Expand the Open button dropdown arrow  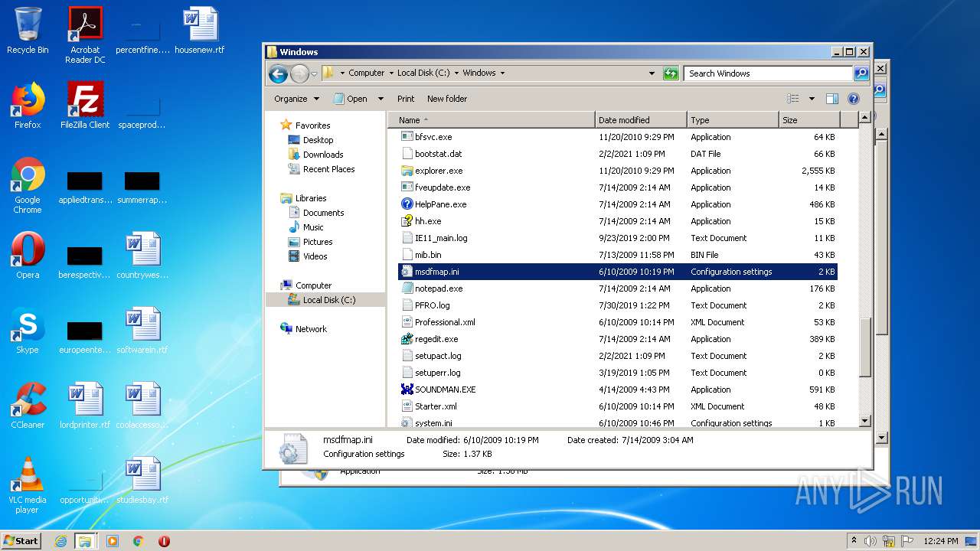(381, 99)
